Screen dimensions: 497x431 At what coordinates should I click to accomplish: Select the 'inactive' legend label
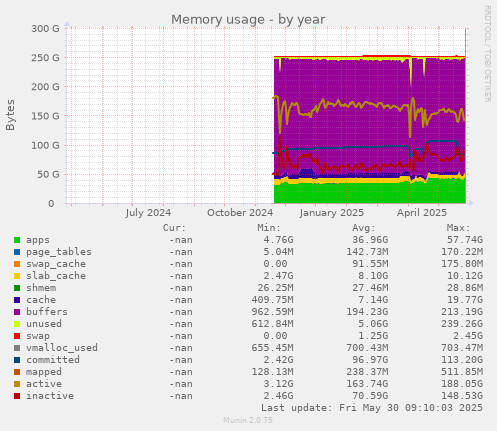[x=50, y=396]
